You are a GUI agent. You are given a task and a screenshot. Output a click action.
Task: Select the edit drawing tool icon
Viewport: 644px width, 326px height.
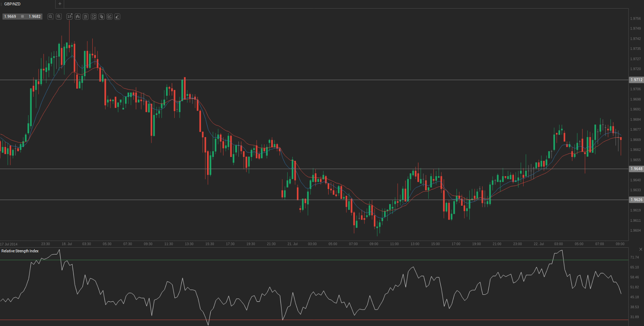coord(109,17)
